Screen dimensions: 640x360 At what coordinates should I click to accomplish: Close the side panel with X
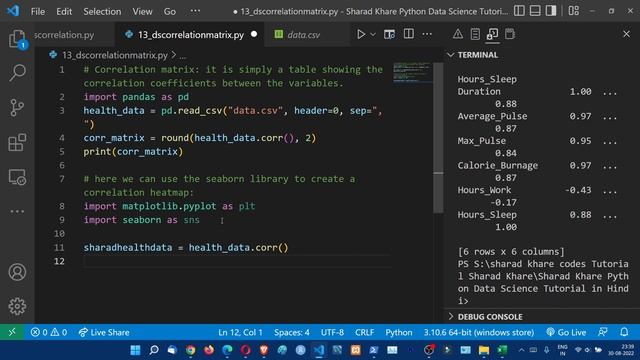tap(627, 34)
